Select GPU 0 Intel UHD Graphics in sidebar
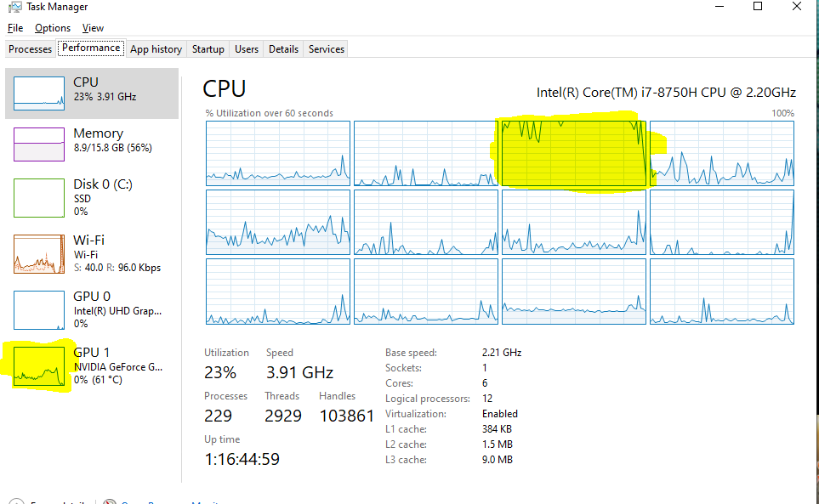Image resolution: width=819 pixels, height=504 pixels. [x=92, y=310]
